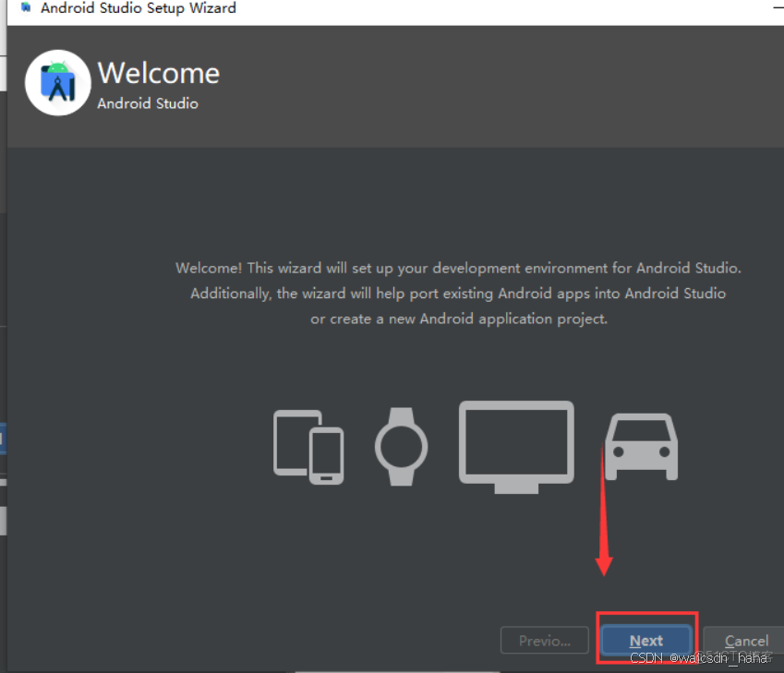Click the Welcome heading text
Viewport: 784px width, 673px height.
click(x=158, y=73)
